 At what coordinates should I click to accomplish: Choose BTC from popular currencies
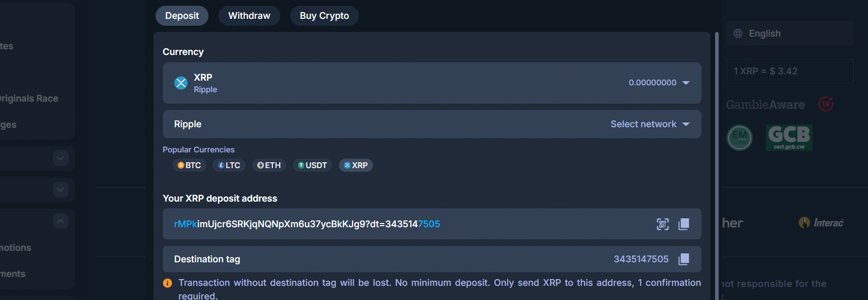click(189, 165)
